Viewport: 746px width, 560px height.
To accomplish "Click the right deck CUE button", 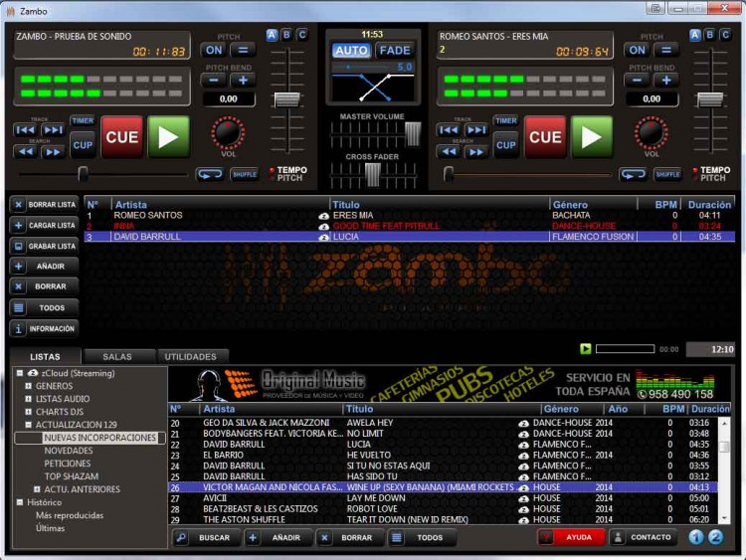I will point(545,137).
